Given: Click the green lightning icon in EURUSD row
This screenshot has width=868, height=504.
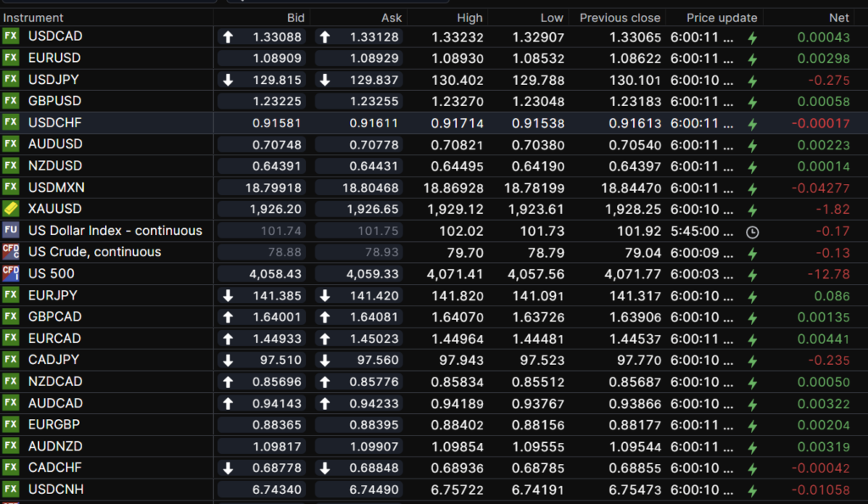Looking at the screenshot, I should tap(752, 59).
